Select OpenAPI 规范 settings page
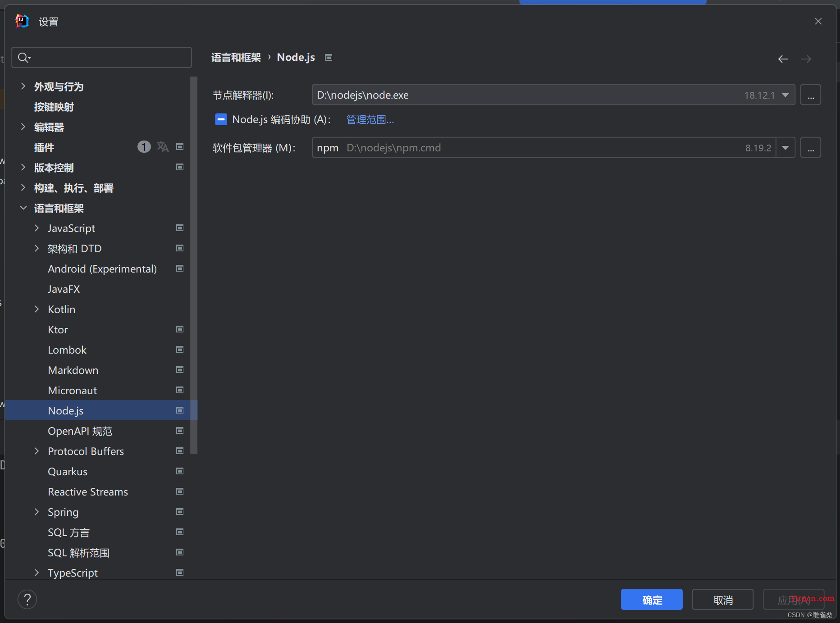 pyautogui.click(x=80, y=431)
